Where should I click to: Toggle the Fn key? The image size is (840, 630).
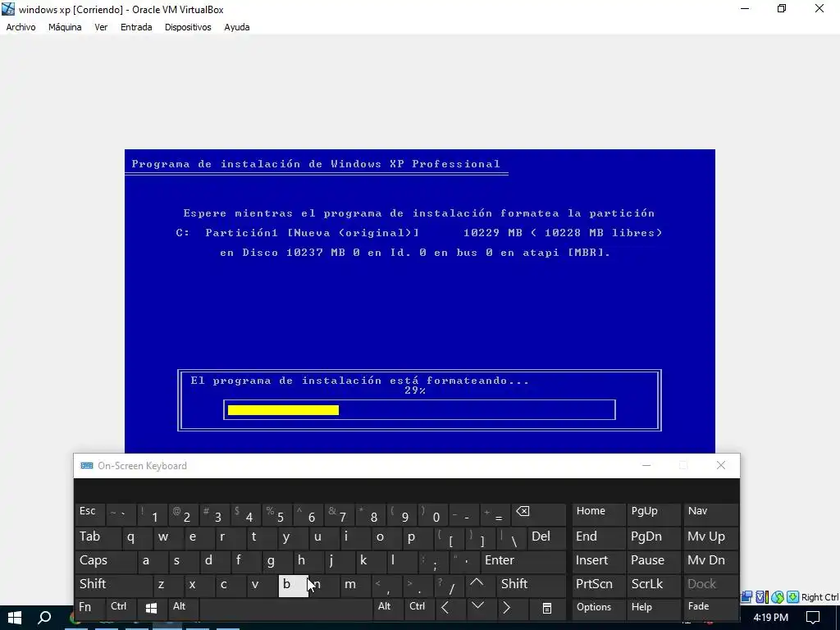[x=90, y=608]
